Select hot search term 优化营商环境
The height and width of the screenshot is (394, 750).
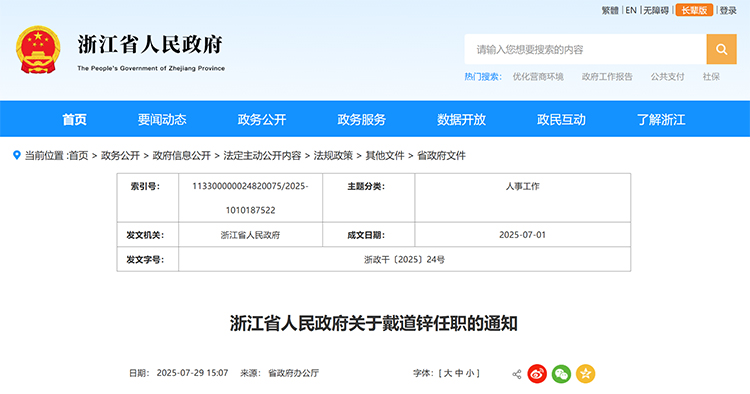pyautogui.click(x=538, y=77)
